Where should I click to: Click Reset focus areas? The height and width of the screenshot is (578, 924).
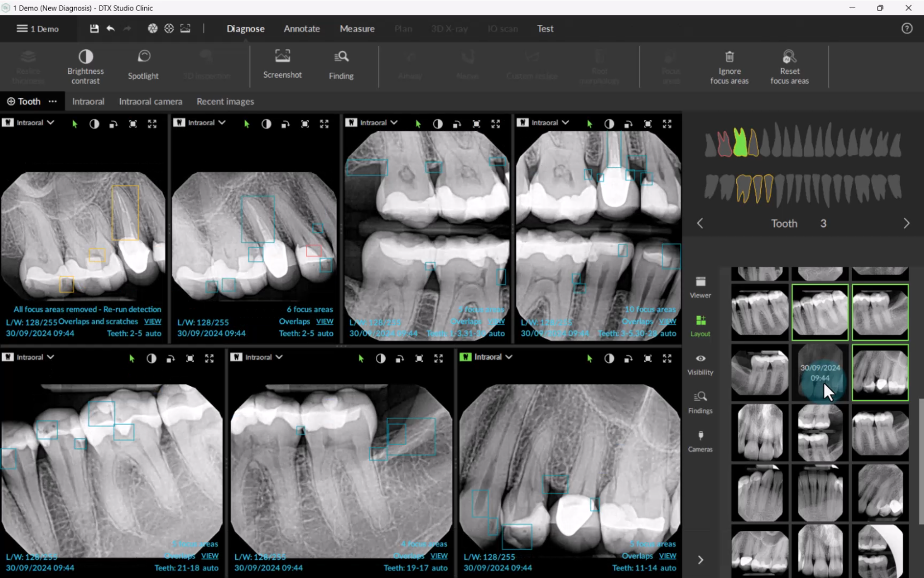click(789, 67)
